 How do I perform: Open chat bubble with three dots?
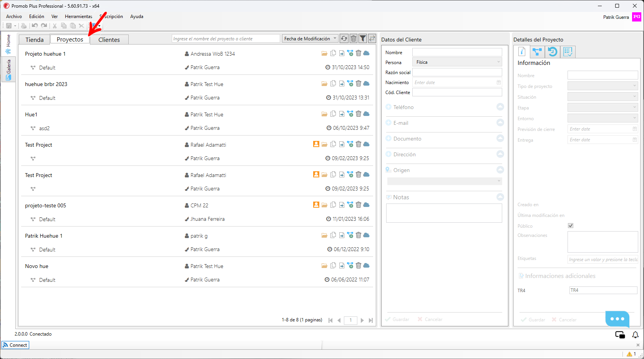[x=617, y=319]
